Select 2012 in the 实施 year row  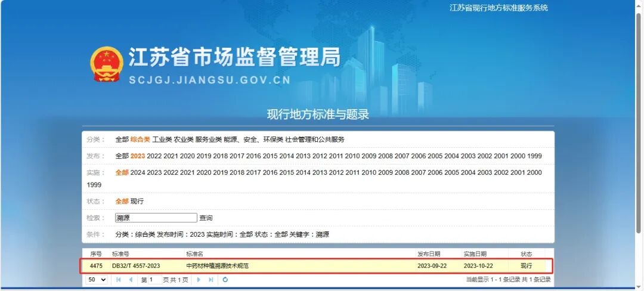tap(336, 172)
